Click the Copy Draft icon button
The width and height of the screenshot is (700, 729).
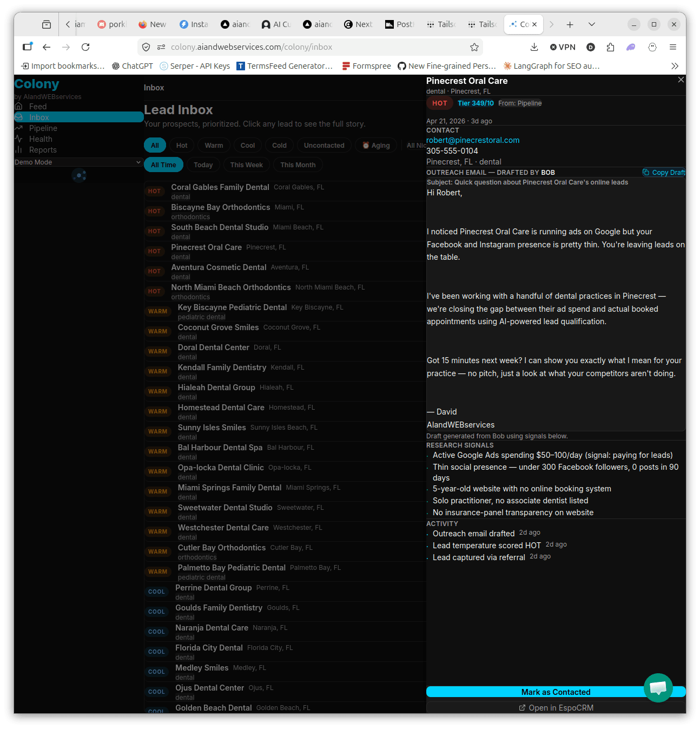[663, 173]
